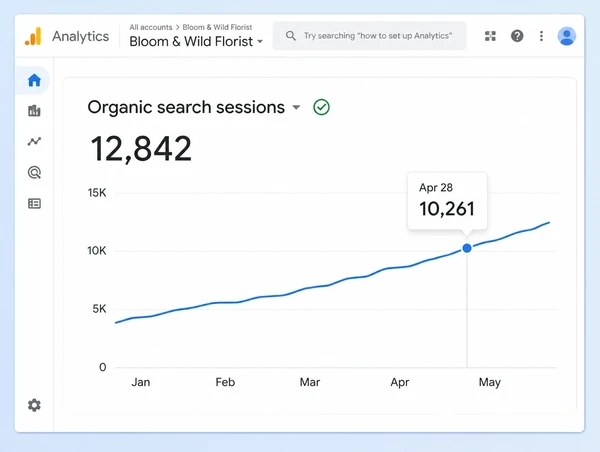Click the search magnifier icon
The width and height of the screenshot is (600, 452).
pyautogui.click(x=291, y=36)
